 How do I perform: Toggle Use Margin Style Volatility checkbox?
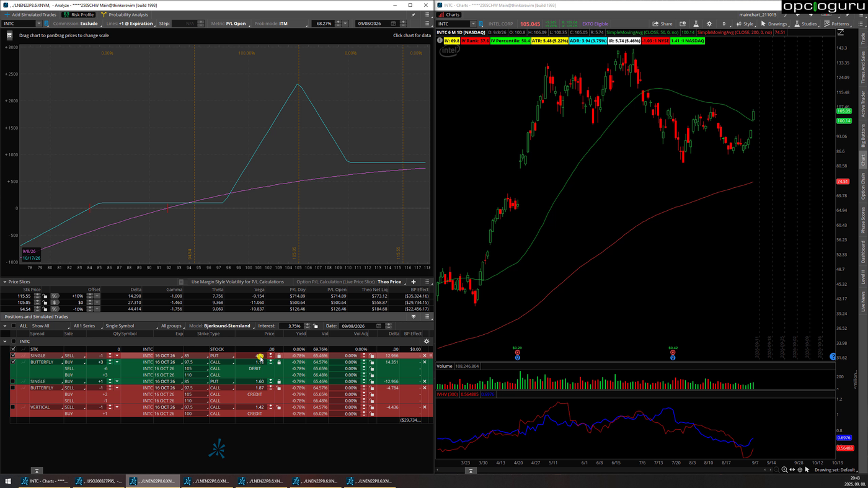pyautogui.click(x=181, y=282)
